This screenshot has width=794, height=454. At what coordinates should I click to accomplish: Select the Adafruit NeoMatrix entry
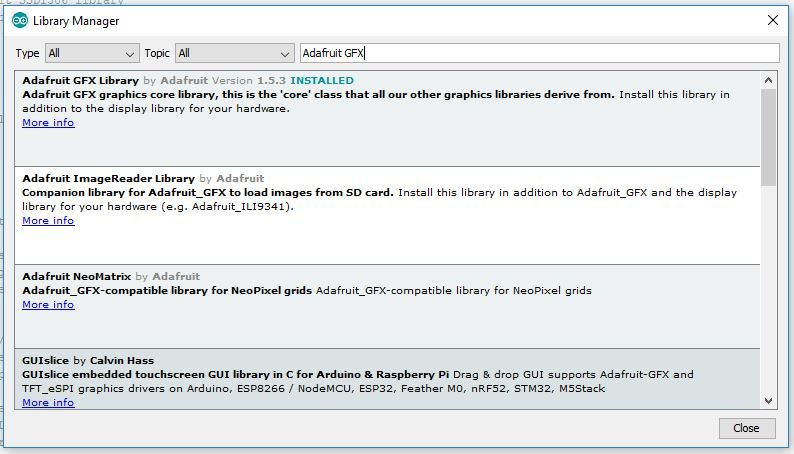(x=387, y=307)
